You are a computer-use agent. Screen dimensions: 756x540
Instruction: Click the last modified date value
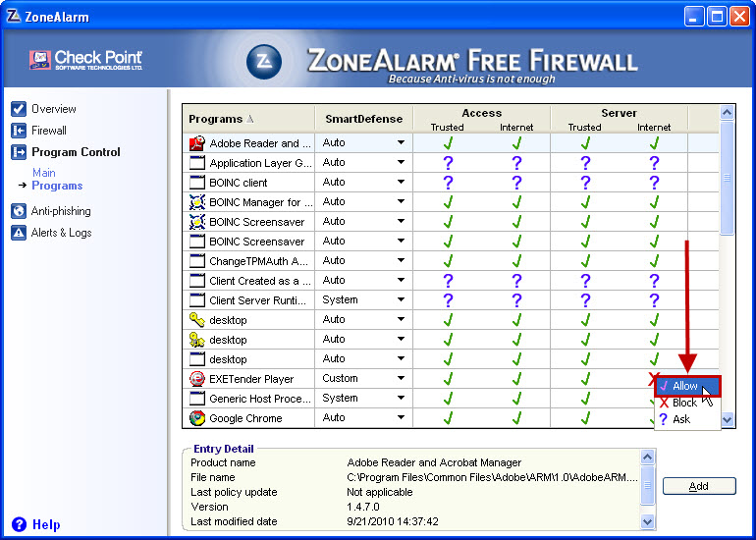tap(393, 521)
